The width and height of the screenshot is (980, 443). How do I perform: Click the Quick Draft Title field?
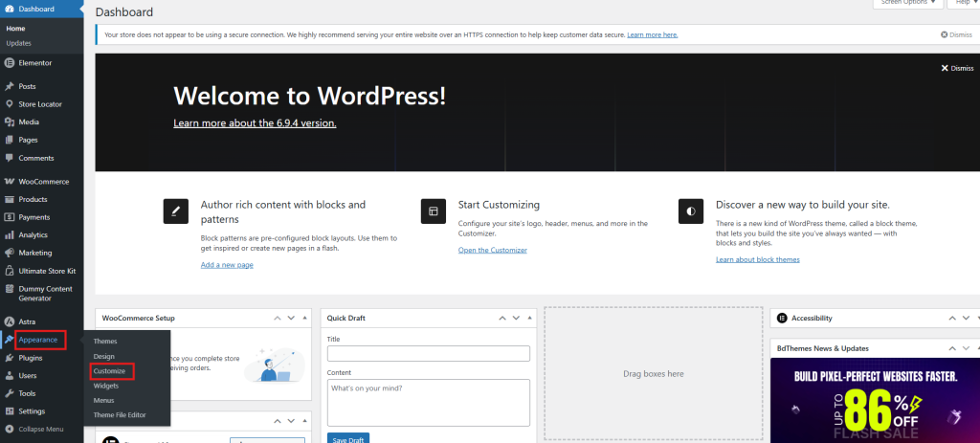[x=429, y=354]
